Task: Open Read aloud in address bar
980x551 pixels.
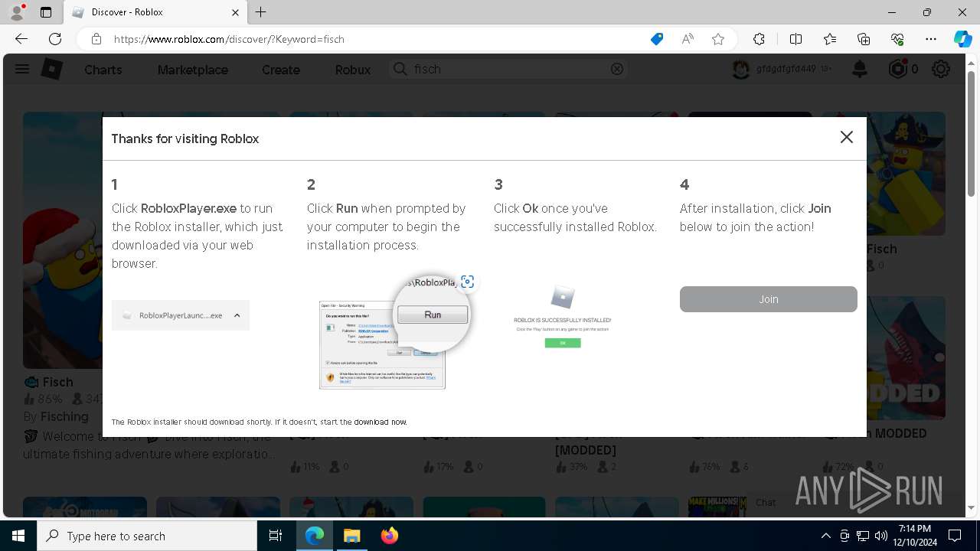Action: (x=688, y=39)
